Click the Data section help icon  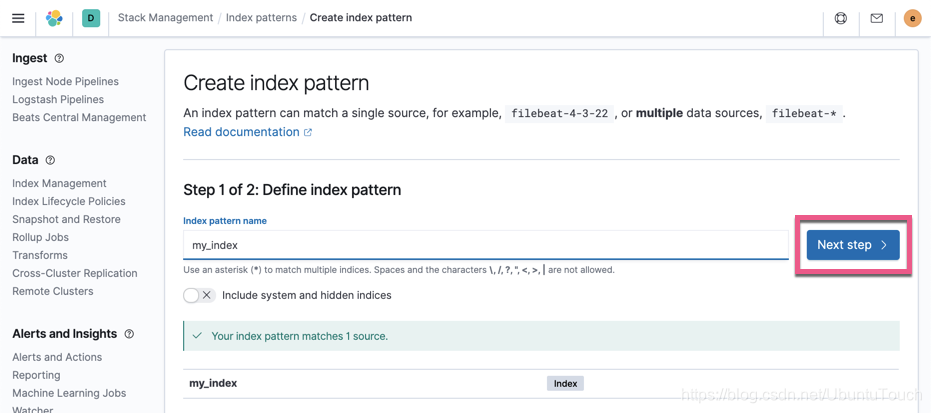pos(50,160)
